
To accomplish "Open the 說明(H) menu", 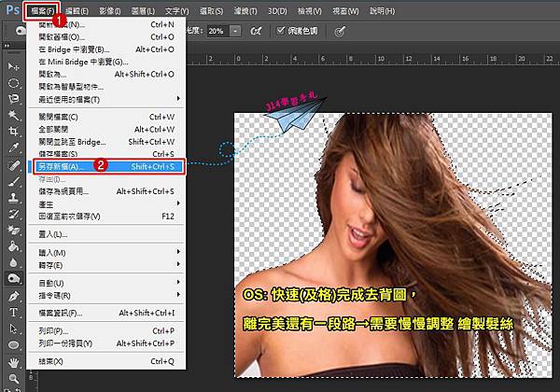I will coord(383,11).
